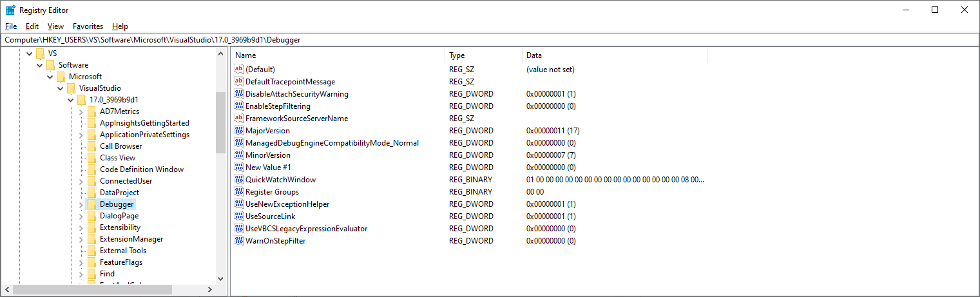
Task: Collapse the Software key node
Action: tap(40, 65)
